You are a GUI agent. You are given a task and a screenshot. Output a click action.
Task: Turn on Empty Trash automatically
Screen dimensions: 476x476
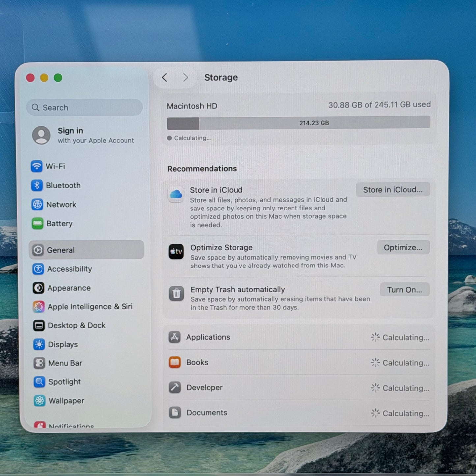[x=404, y=290]
